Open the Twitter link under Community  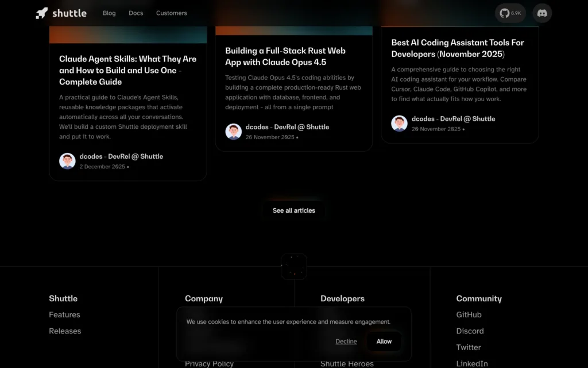coord(469,347)
